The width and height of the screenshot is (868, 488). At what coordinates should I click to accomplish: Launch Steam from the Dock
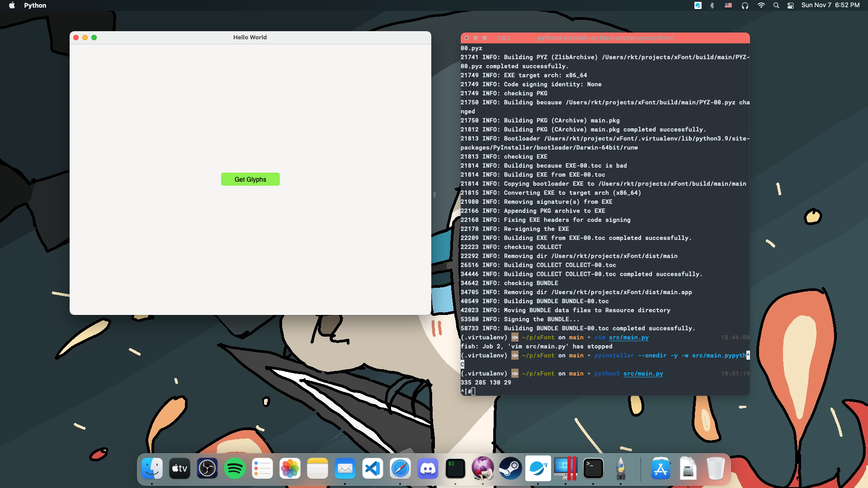(x=510, y=469)
